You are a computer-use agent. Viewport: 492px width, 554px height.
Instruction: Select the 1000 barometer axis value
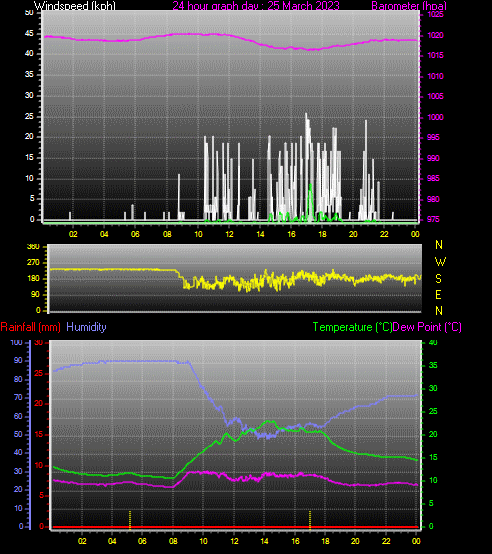coord(435,117)
